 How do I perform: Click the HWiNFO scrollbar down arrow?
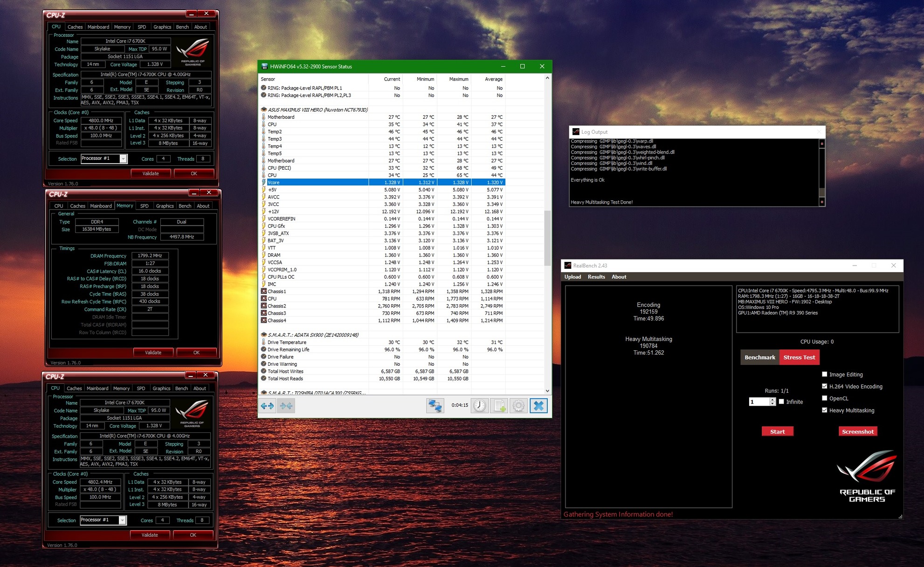547,391
